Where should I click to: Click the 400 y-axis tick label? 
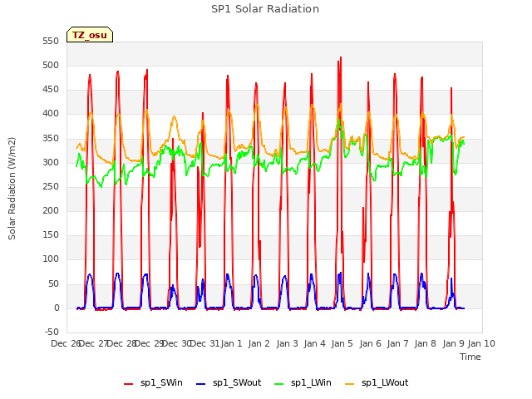(51, 114)
